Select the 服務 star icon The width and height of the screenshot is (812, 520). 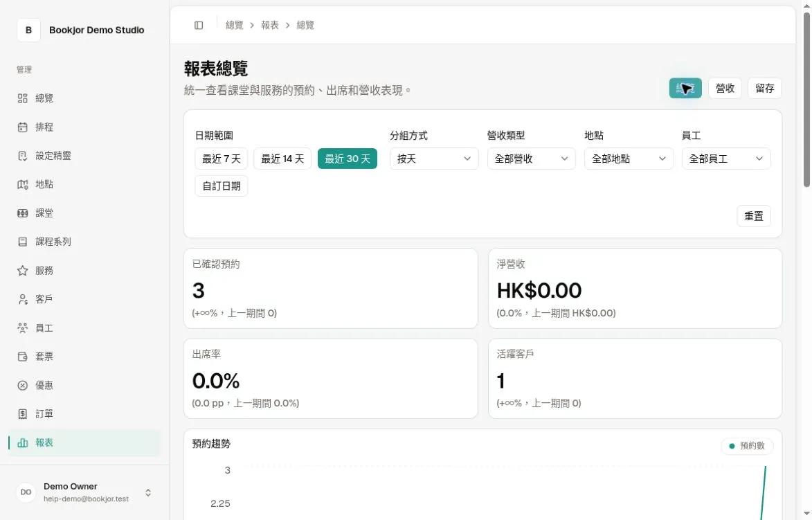pos(22,270)
